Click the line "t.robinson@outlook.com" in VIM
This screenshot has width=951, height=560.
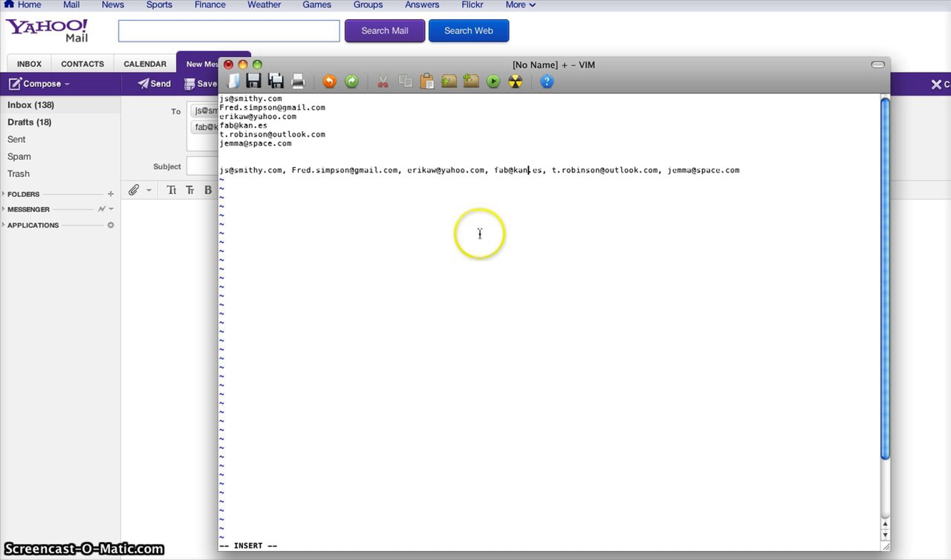tap(273, 134)
